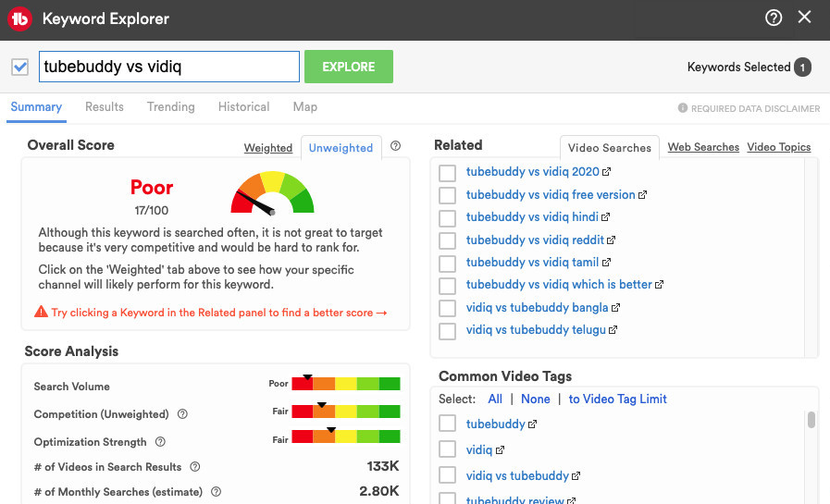Click the info icon beside Required Data Disclaimer
Image resolution: width=830 pixels, height=504 pixels.
tap(683, 108)
